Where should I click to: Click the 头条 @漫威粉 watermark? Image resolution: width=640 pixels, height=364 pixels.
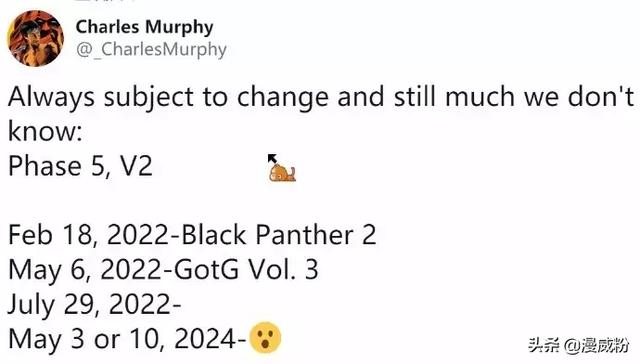(578, 346)
